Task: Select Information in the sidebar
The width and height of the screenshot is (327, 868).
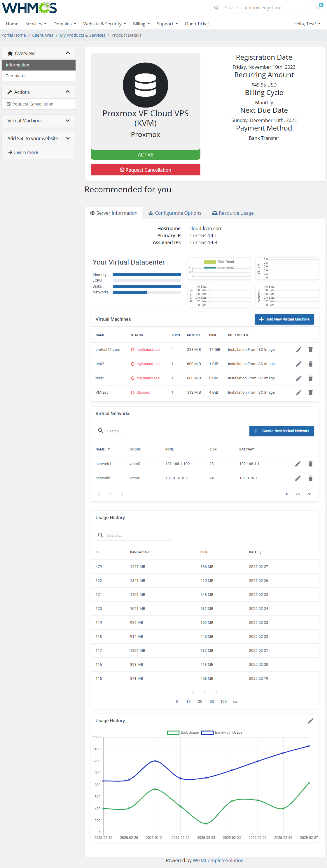Action: [x=39, y=65]
